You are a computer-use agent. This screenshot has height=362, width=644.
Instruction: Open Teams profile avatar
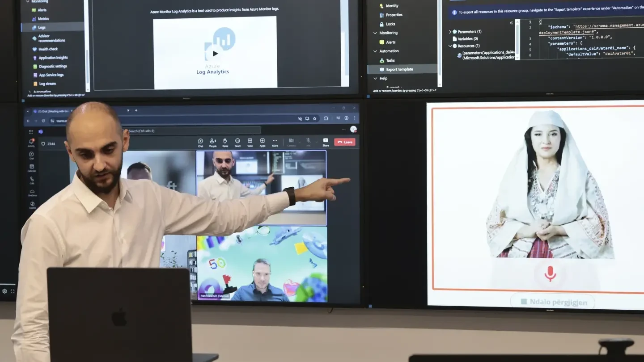point(353,129)
